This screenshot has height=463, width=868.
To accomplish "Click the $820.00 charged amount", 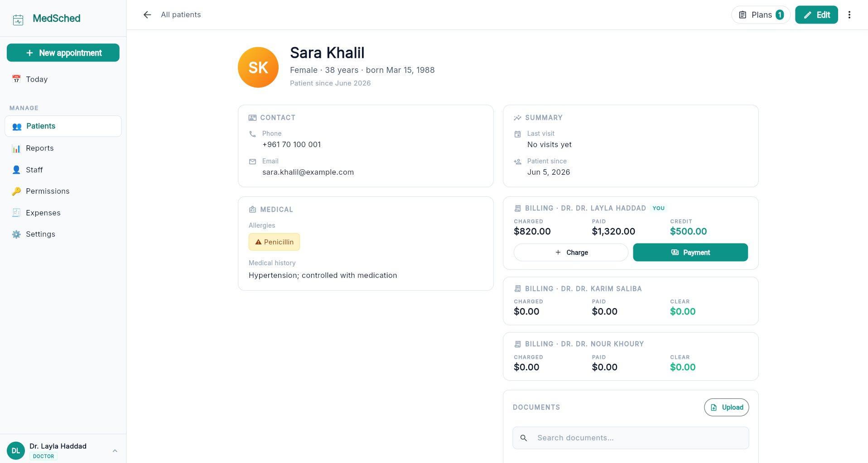I will [532, 232].
